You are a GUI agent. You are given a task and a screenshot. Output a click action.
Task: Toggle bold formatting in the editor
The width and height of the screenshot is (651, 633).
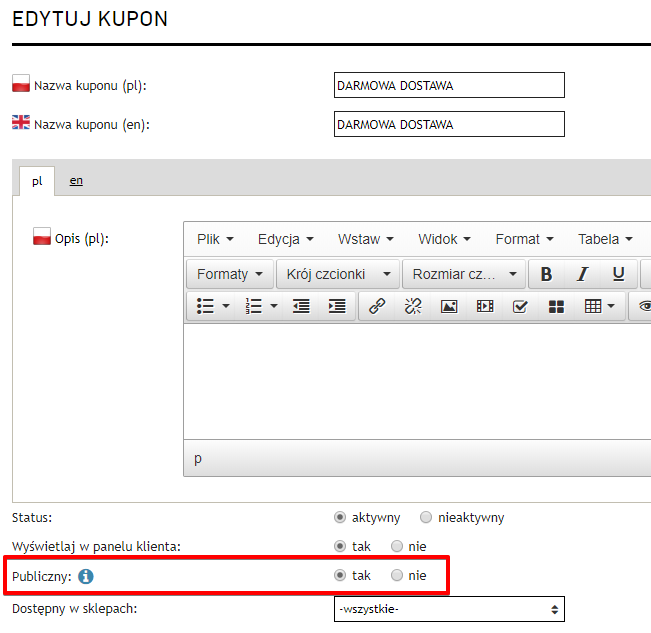tap(546, 274)
